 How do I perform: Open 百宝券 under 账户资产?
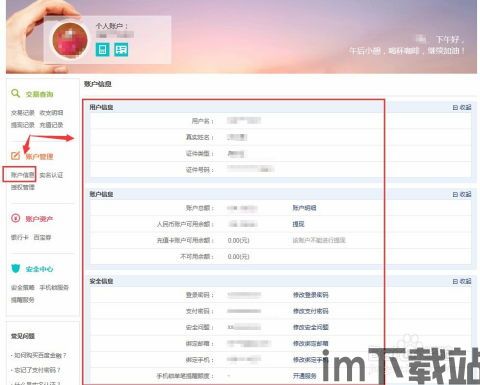click(42, 237)
